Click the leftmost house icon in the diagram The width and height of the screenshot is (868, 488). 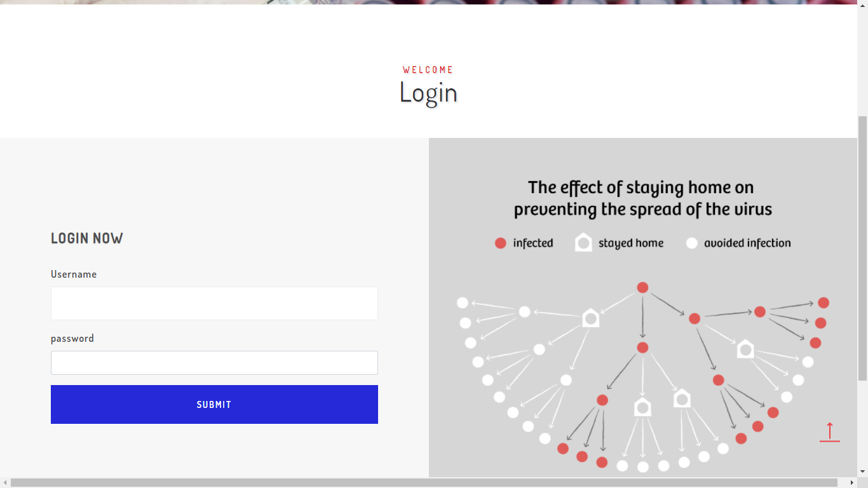tap(590, 318)
